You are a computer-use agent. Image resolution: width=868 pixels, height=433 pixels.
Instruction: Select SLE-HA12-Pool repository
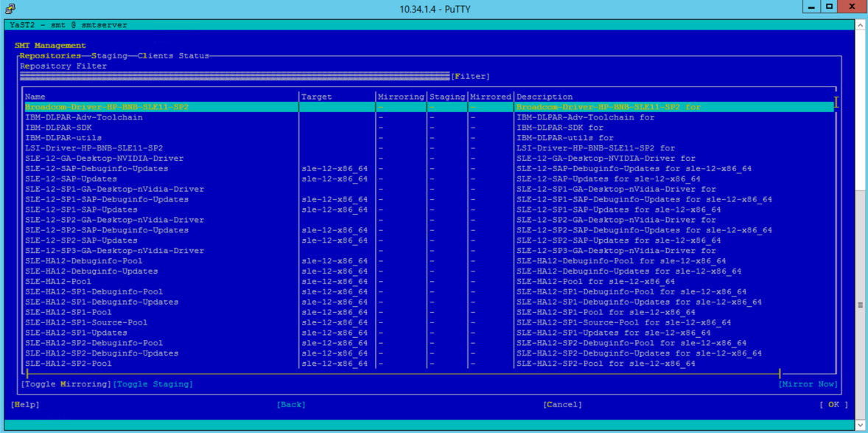[58, 282]
